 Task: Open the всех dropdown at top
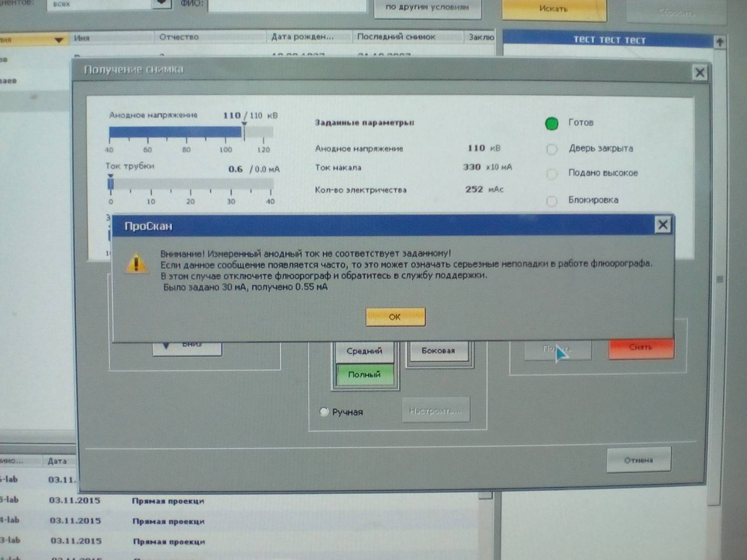pyautogui.click(x=161, y=4)
